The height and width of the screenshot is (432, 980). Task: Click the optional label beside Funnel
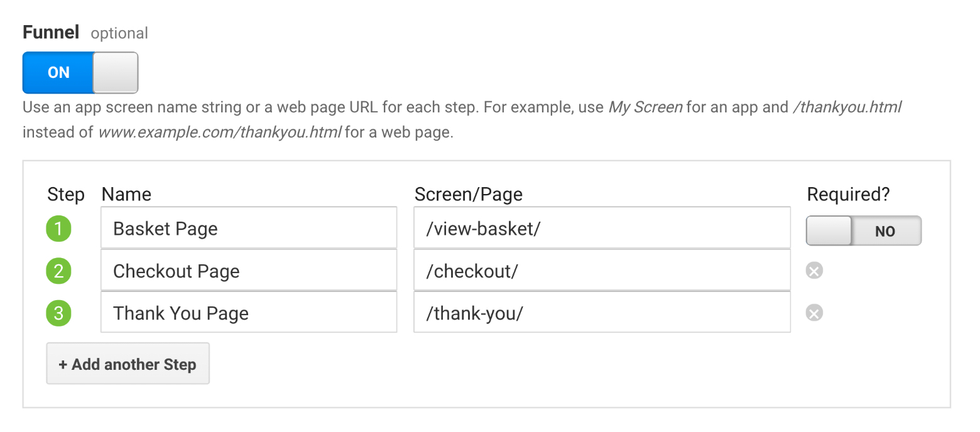point(119,33)
